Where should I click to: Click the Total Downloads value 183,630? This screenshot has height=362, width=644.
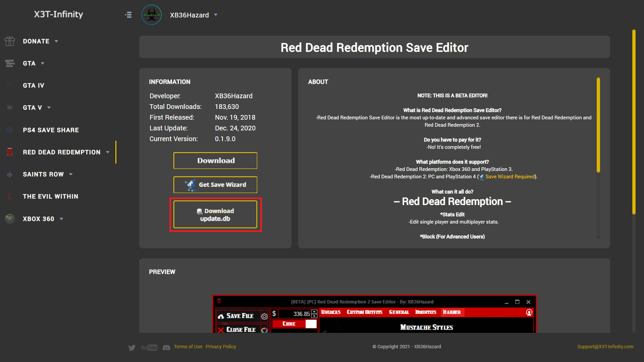click(227, 107)
